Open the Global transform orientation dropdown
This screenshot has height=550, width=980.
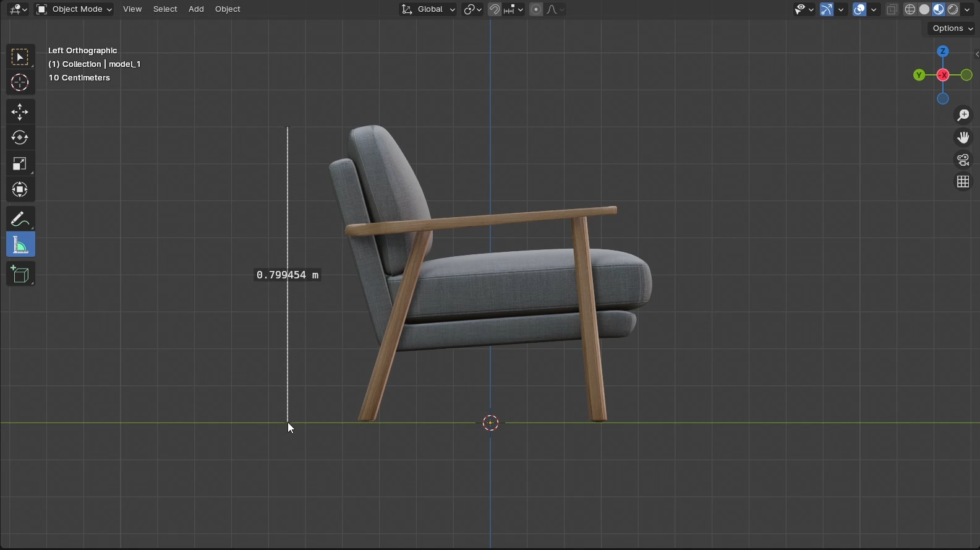(428, 9)
